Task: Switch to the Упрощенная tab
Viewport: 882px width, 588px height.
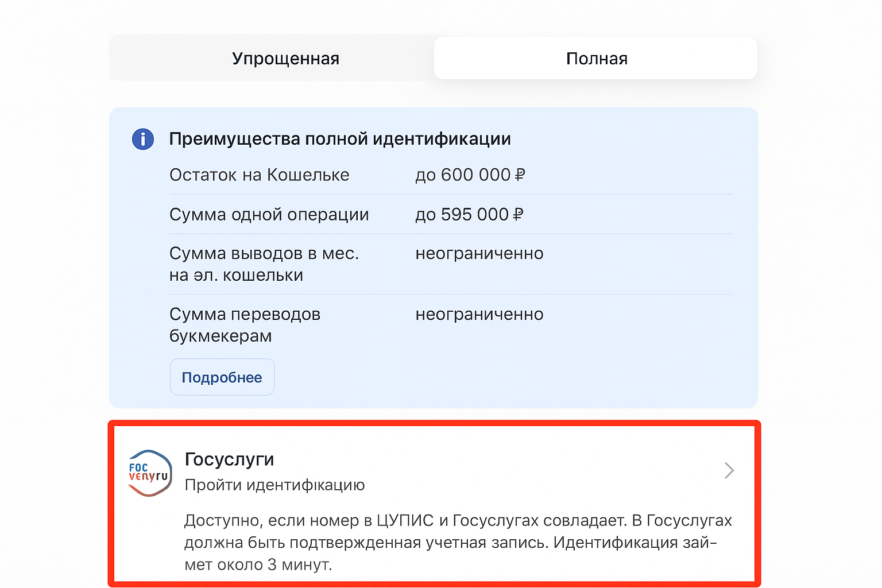Action: click(x=285, y=58)
